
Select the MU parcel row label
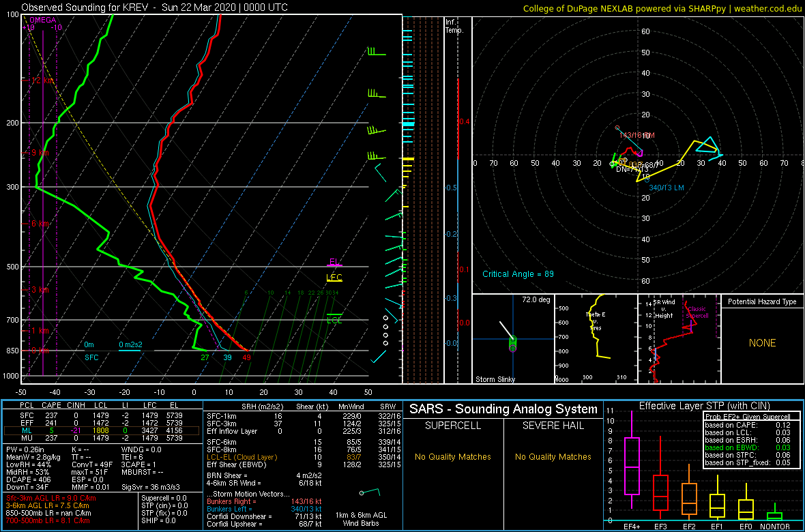click(26, 439)
